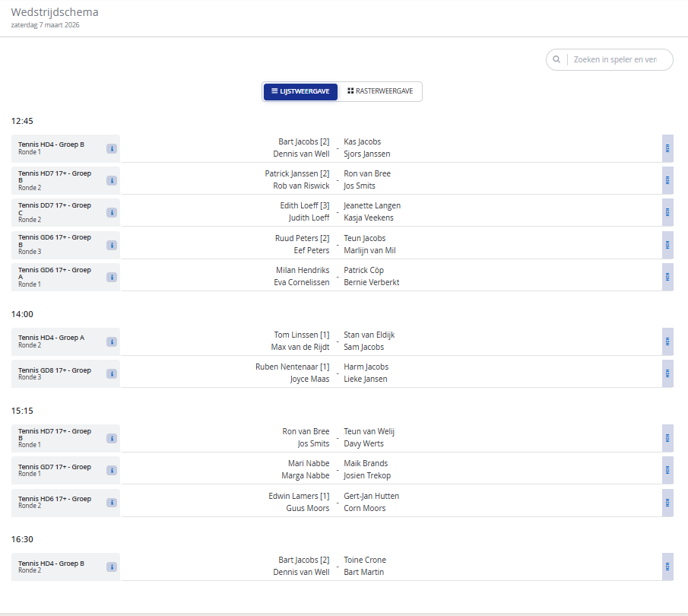Switch to Rasterweergave grid view
The height and width of the screenshot is (616, 688).
380,91
